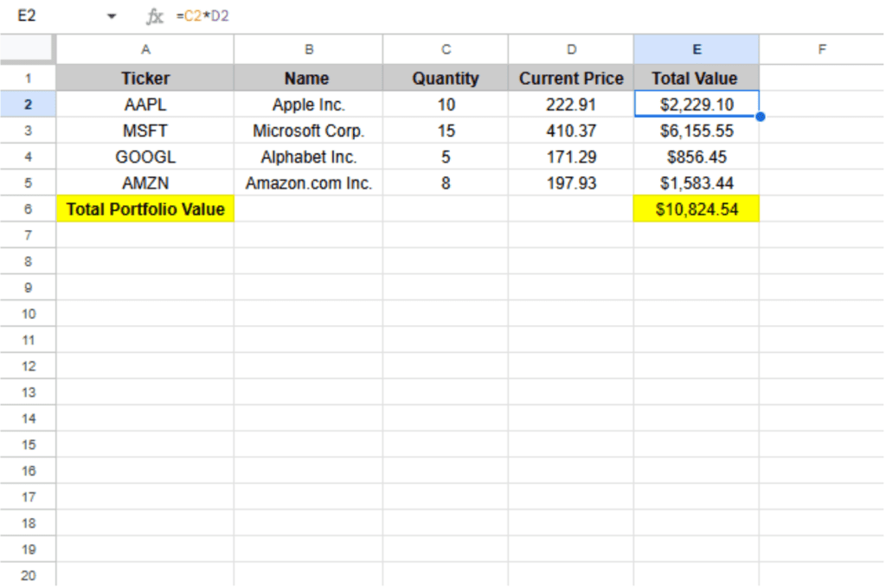Select the $6,155.55 total value cell

coord(696,131)
